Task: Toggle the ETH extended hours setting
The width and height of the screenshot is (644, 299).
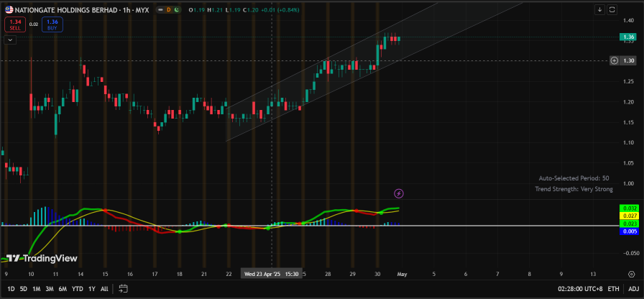Action: tap(614, 289)
